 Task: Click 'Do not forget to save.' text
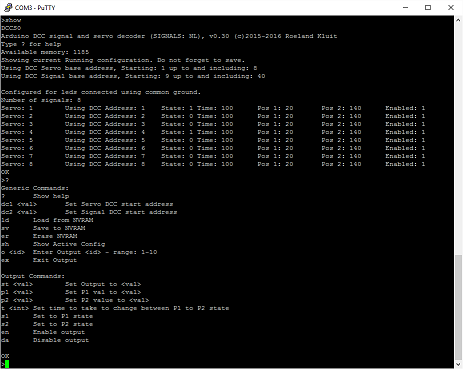click(x=201, y=60)
